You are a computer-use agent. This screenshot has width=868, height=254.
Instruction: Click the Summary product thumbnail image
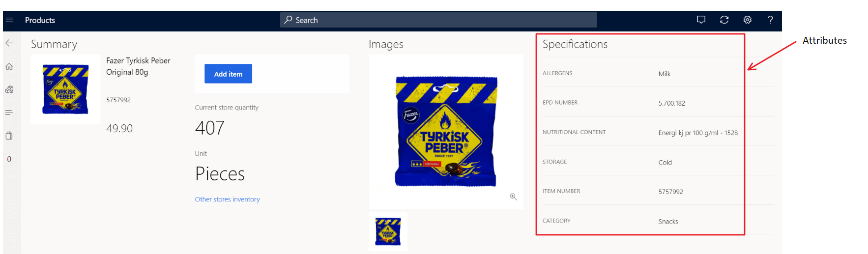pos(65,89)
